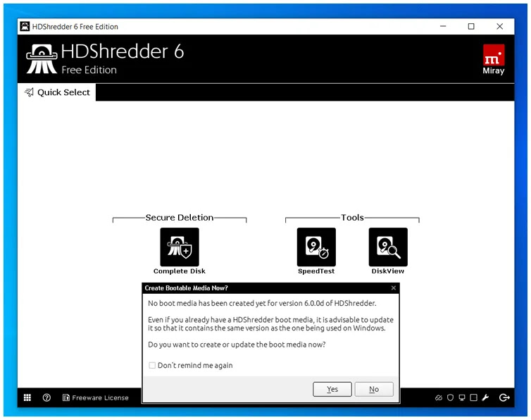Screen dimensions: 531x420
Task: Click the "Tools" group label
Action: [352, 217]
